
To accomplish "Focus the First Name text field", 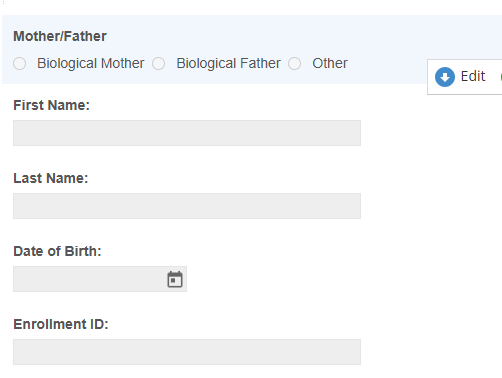I will click(187, 133).
